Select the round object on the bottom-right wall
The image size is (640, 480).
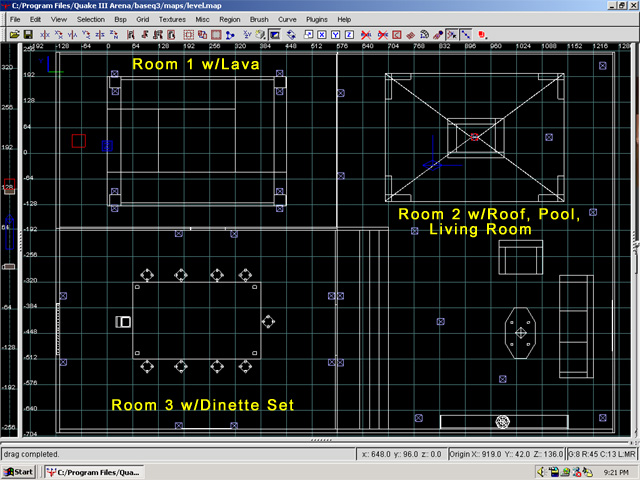502,422
